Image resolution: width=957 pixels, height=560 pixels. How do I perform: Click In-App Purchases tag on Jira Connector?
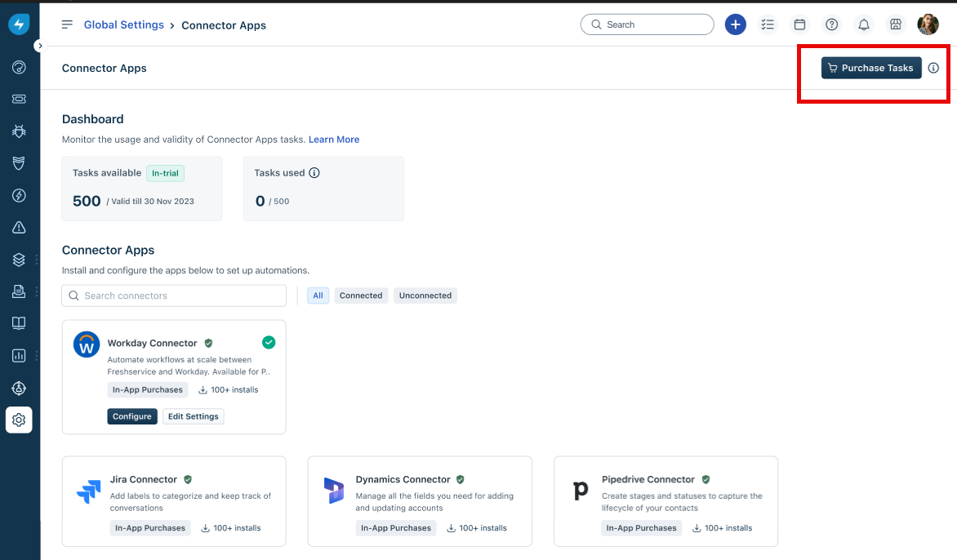(x=150, y=527)
